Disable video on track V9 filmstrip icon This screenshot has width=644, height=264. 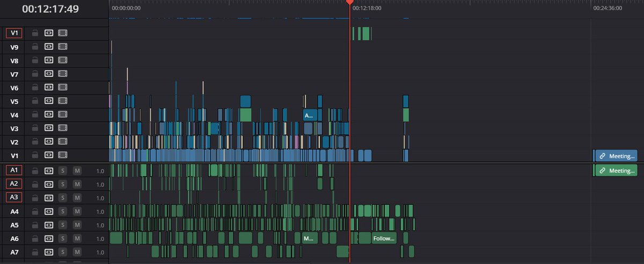tap(63, 47)
